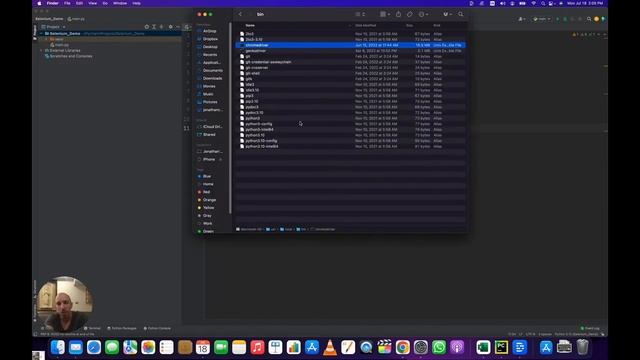Open Python Console tab in PyCharm
The height and width of the screenshot is (360, 640).
[157, 328]
